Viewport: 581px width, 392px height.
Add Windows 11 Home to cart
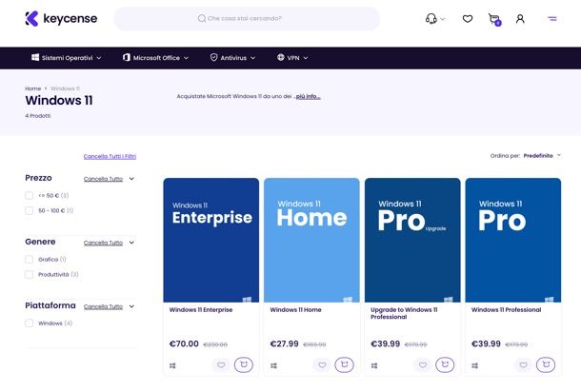(344, 364)
